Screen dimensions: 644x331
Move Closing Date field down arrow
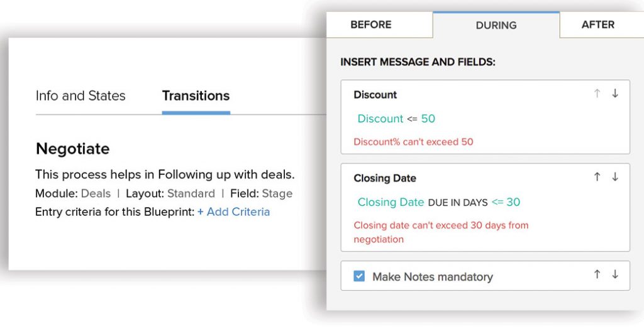(615, 177)
